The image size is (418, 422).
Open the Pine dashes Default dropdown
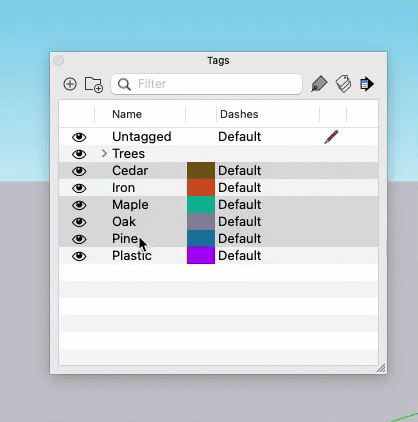tap(239, 239)
